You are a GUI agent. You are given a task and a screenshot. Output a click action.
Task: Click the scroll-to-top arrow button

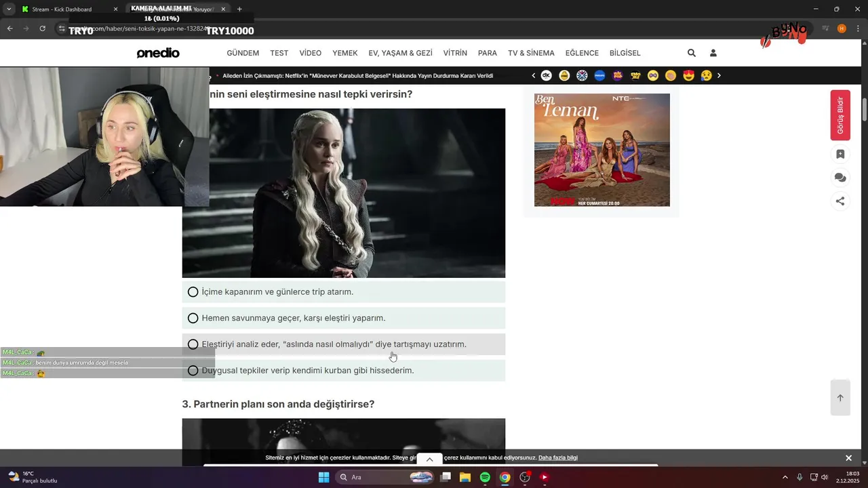click(840, 398)
